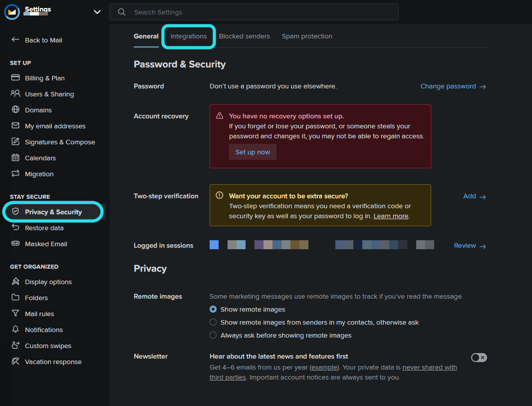Click the Calendars icon in sidebar
The width and height of the screenshot is (532, 406).
(x=15, y=158)
